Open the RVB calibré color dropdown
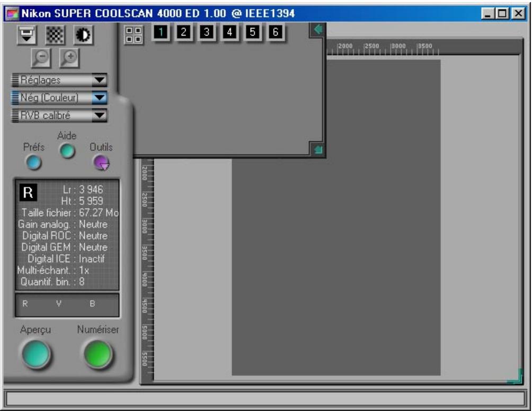The height and width of the screenshot is (411, 532). (59, 115)
